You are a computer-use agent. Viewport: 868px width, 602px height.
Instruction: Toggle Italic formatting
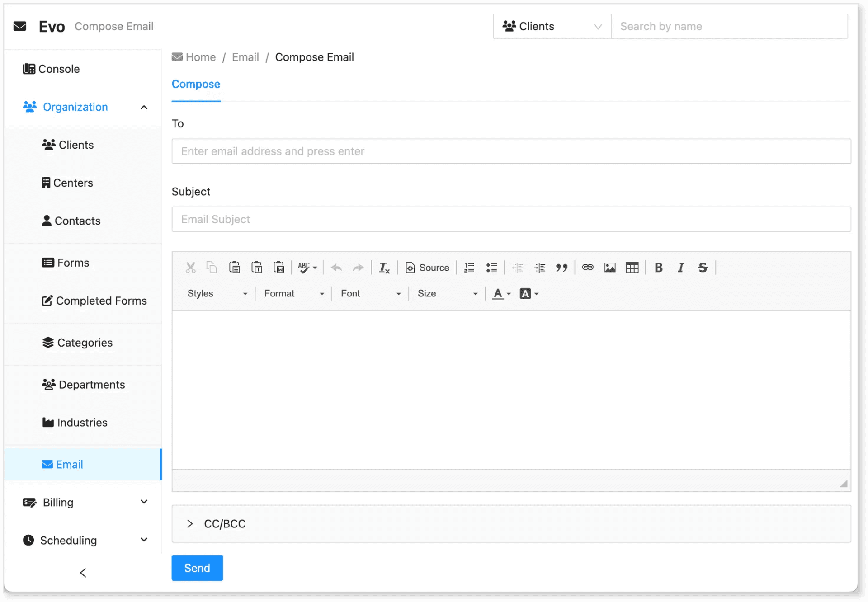[x=681, y=268]
